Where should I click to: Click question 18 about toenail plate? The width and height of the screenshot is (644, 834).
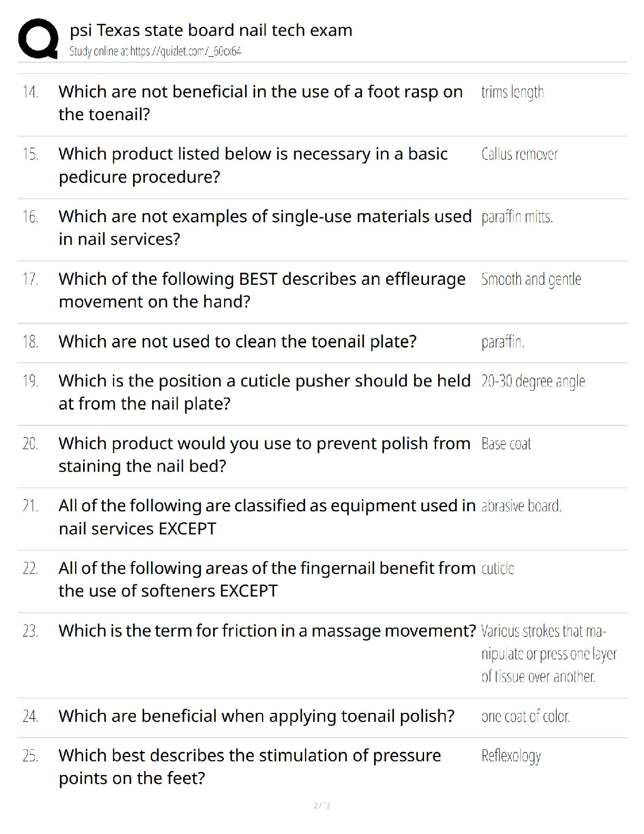tap(237, 342)
